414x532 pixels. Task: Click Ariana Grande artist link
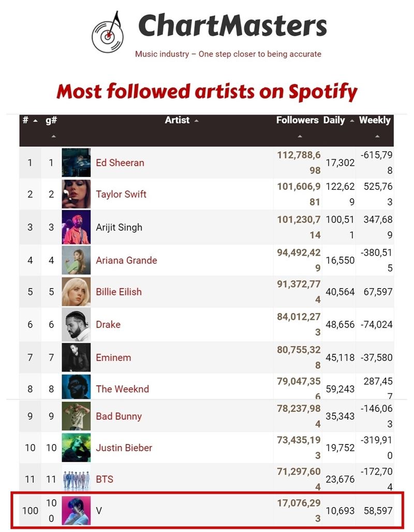[x=126, y=261]
